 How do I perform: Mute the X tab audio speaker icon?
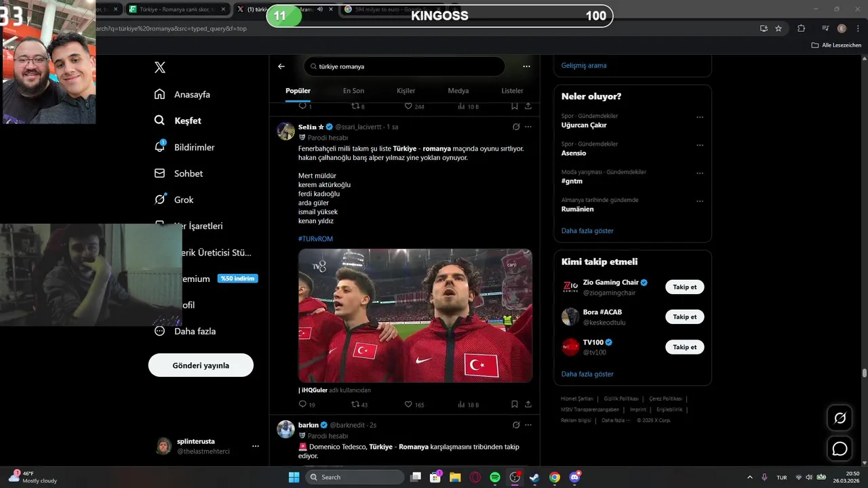pos(320,9)
